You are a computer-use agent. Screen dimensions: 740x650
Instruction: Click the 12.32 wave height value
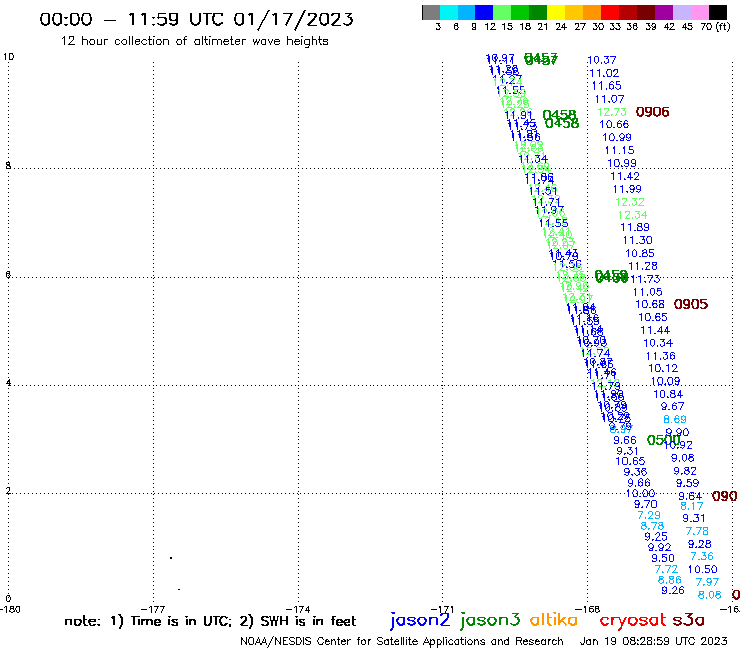point(630,202)
